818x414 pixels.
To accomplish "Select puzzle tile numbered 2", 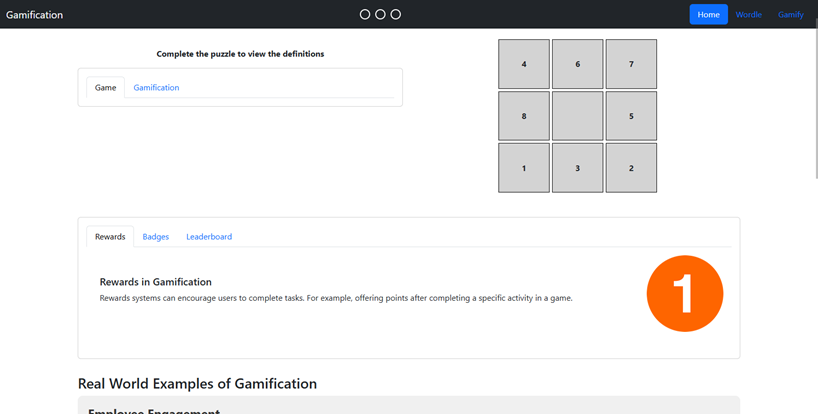I will (631, 168).
